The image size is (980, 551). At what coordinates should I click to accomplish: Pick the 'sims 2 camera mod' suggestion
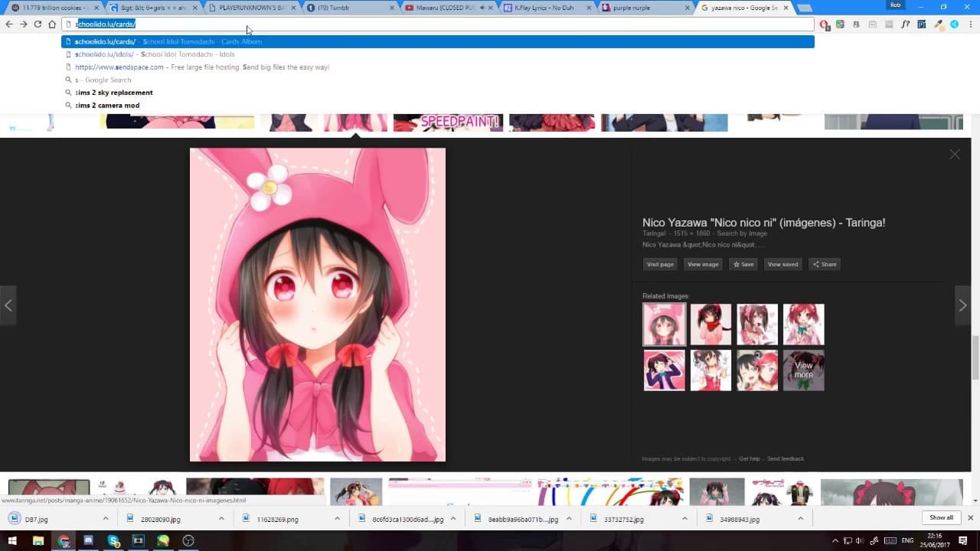438,105
